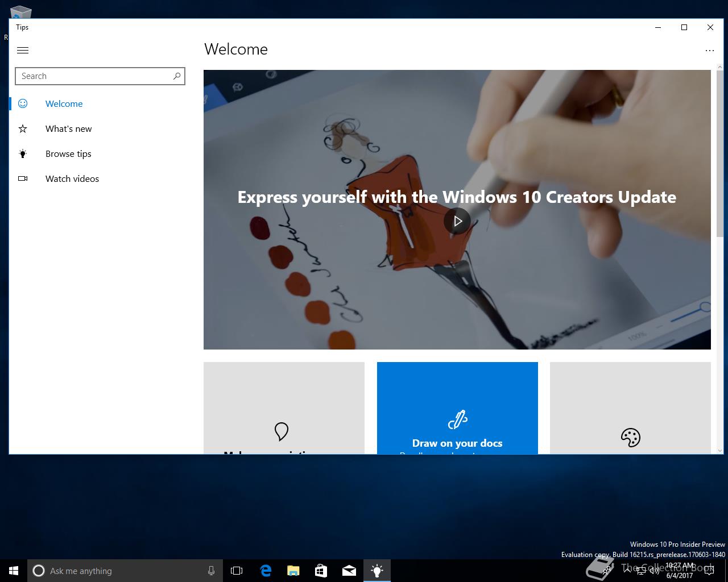Open the more options ellipsis menu
Viewport: 728px width, 582px height.
(709, 50)
